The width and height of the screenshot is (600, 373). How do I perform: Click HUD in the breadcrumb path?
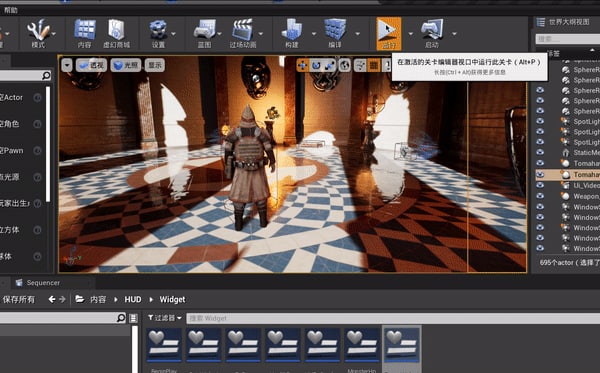click(133, 299)
